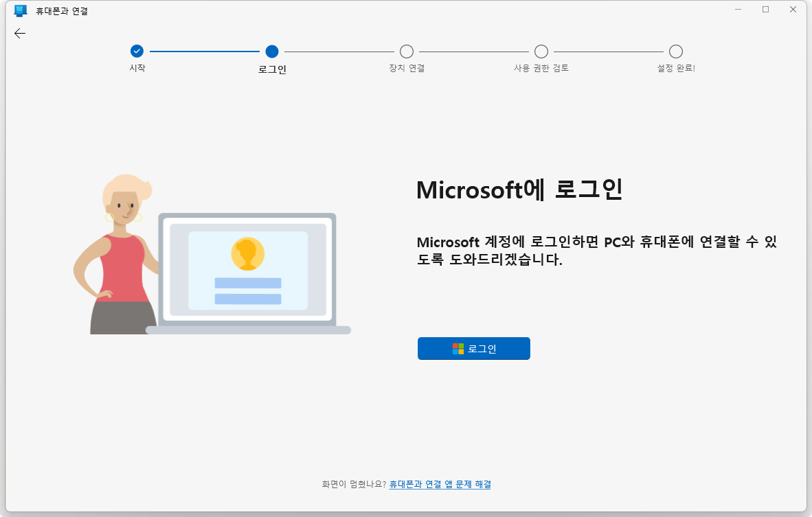The image size is (812, 517).
Task: Select the active 로그인 step circle
Action: tap(272, 51)
